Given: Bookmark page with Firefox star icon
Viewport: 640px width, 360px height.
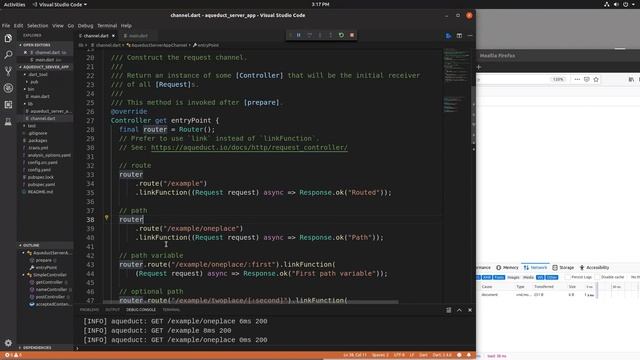Looking at the screenshot, I should (596, 80).
